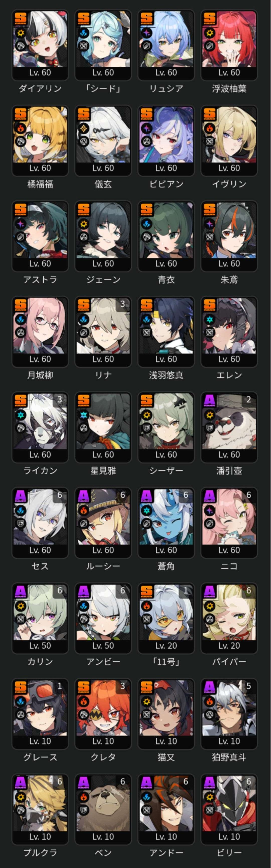
Task: Select ジェーン portrait thumbnail
Action: coord(103,236)
